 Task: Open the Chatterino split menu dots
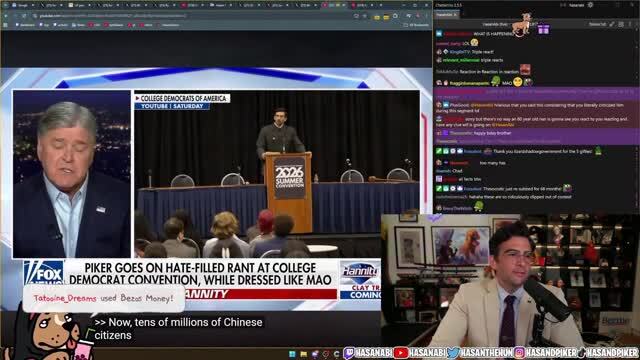pos(631,24)
